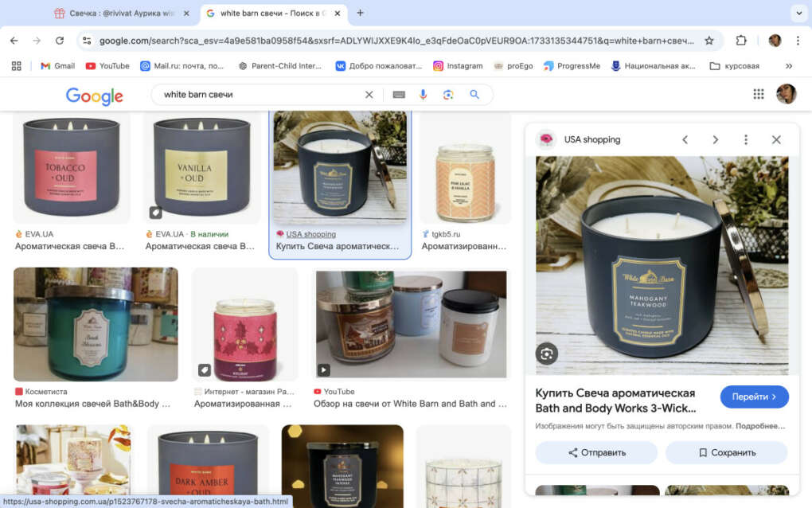The image size is (812, 508).
Task: Open the YouTube candle review thumbnail
Action: pyautogui.click(x=412, y=325)
